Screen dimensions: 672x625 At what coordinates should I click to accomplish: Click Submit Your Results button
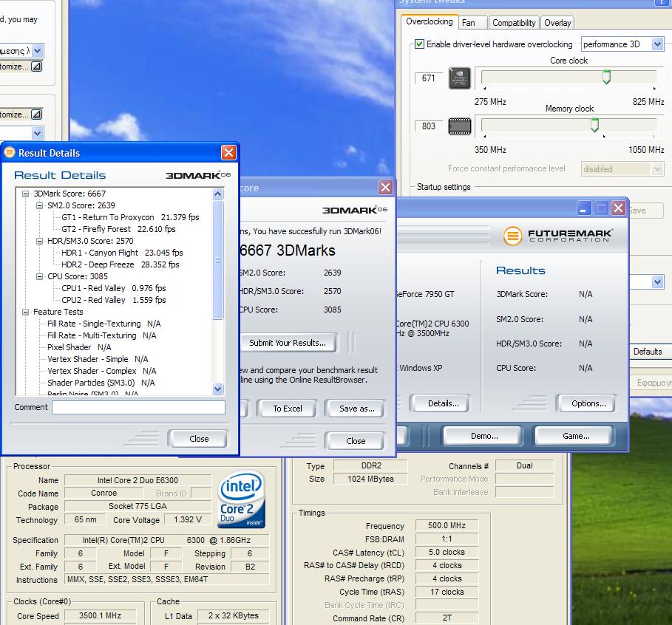point(288,343)
